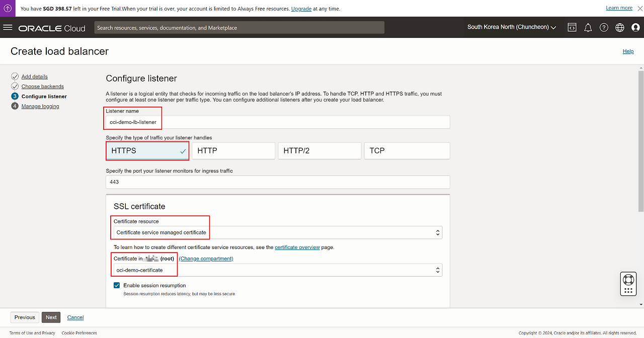Image resolution: width=644 pixels, height=338 pixels.
Task: Open the Cloud Shell developer tools icon
Action: click(x=572, y=28)
